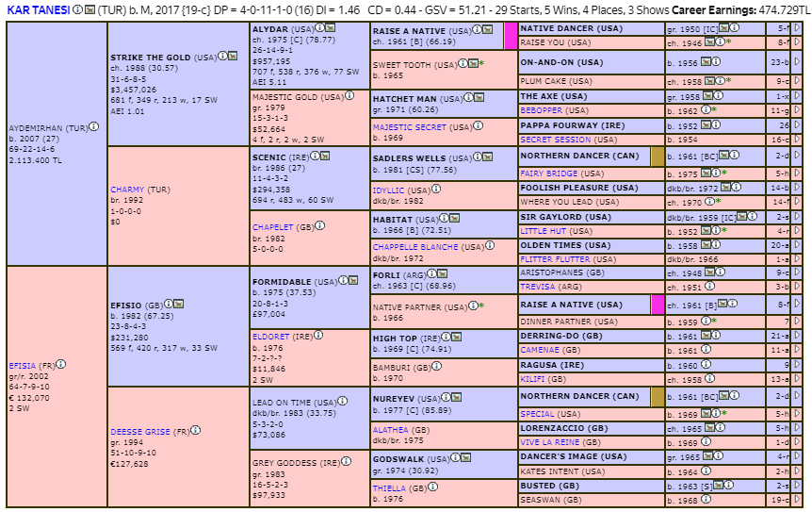Open photo icon next to KAR TANESI
Screen dimensions: 812x512
point(89,9)
